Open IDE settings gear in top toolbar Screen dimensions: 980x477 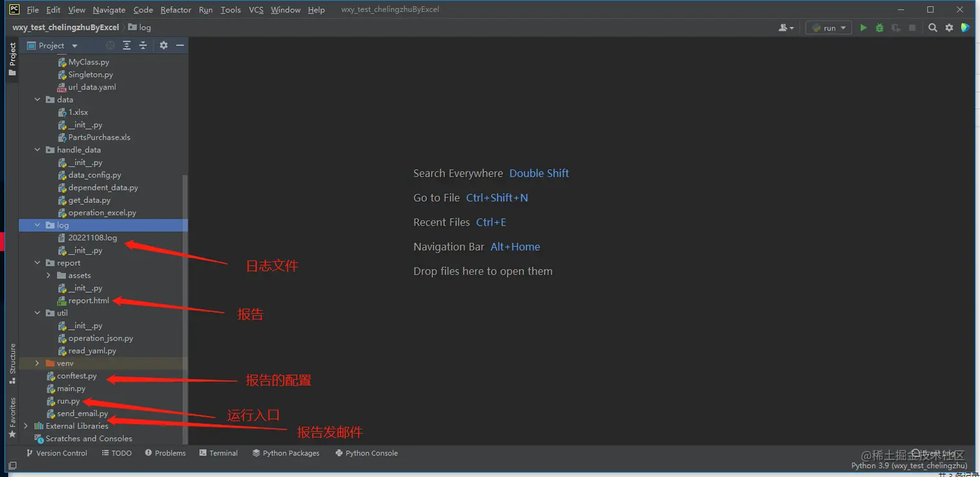950,28
